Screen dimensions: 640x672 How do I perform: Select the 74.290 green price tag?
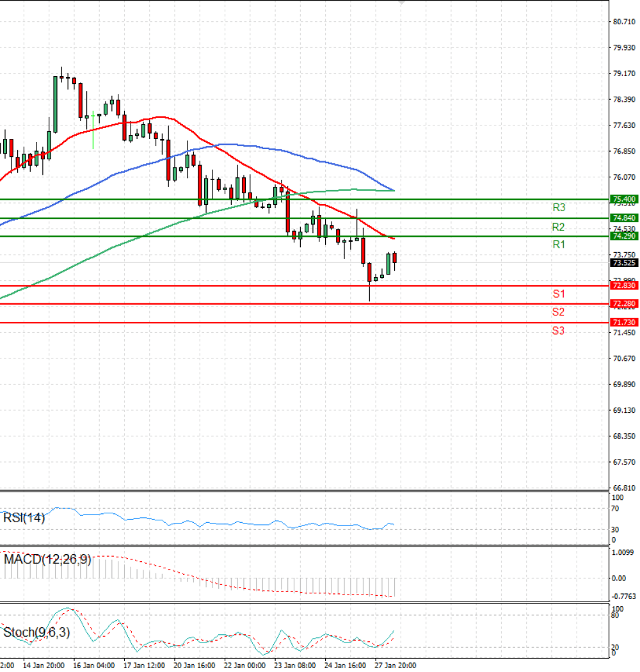[x=624, y=236]
